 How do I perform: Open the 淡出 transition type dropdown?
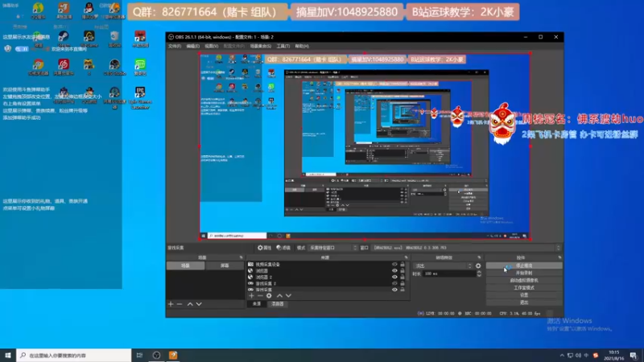coord(443,266)
